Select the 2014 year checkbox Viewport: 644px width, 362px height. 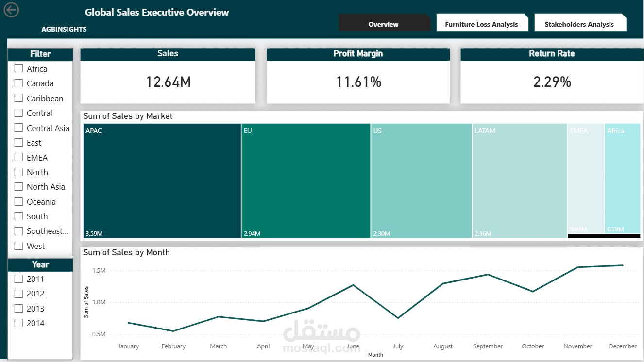18,323
